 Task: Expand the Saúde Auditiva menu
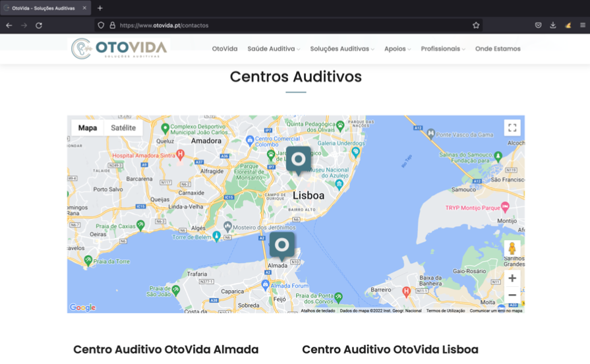(274, 49)
